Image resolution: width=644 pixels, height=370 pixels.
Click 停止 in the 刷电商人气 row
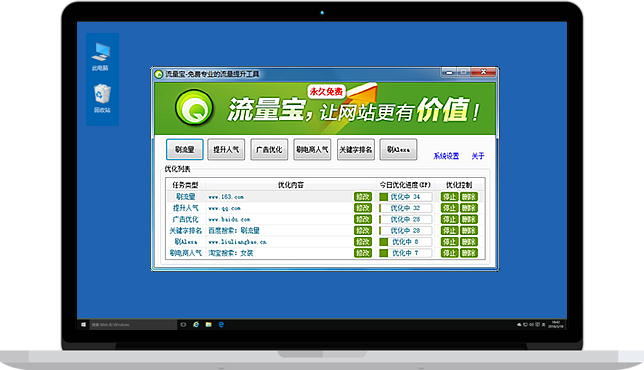pos(450,253)
